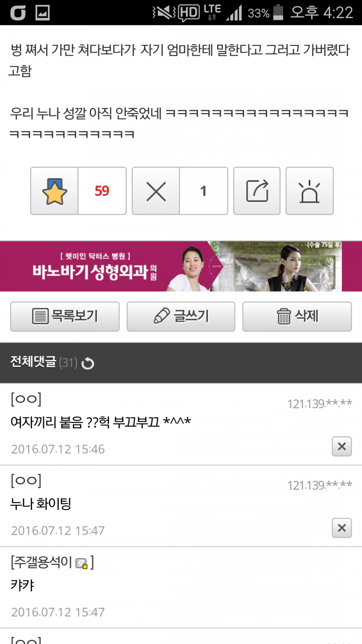Tap the recommend count 59
Screen dimensions: 362x644
[102, 191]
